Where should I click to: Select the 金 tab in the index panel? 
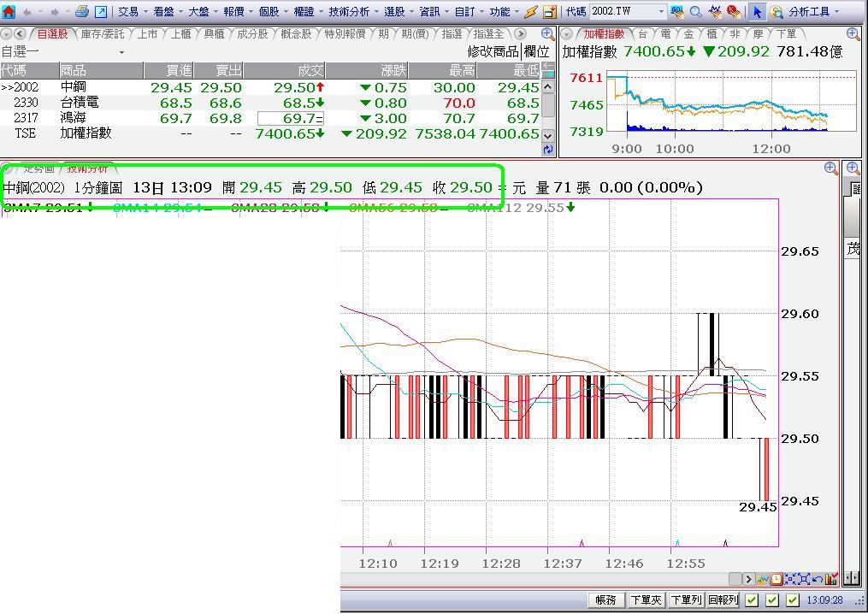tap(688, 34)
